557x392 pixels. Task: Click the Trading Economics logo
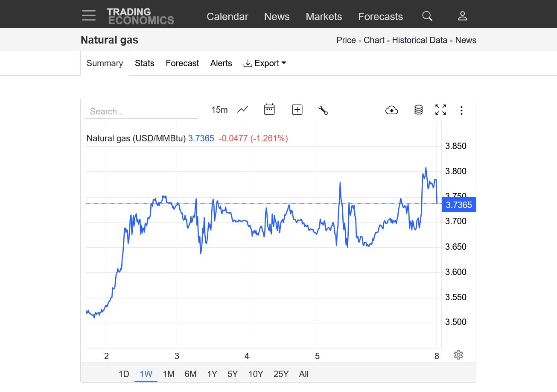click(x=140, y=16)
